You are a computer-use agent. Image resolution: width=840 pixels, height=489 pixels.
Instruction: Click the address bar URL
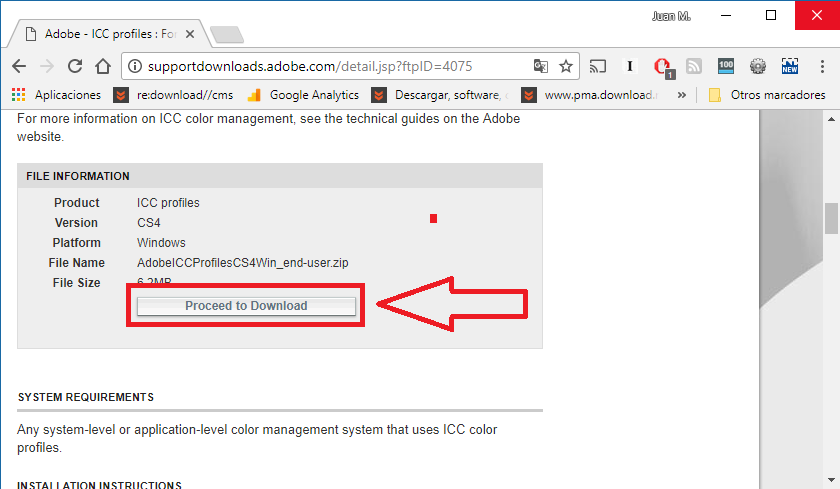point(310,66)
